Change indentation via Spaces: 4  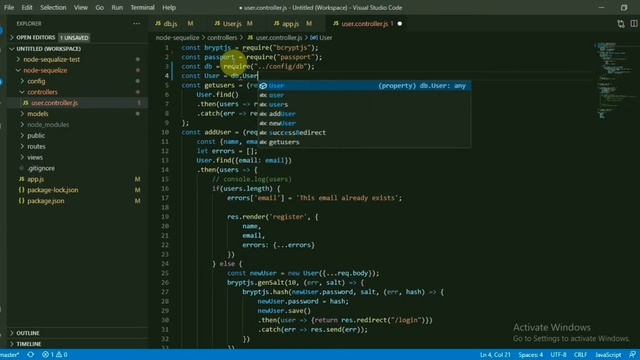(x=531, y=355)
